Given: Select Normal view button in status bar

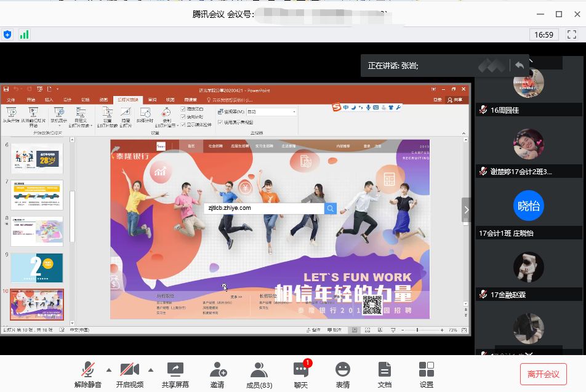Looking at the screenshot, I should click(355, 330).
